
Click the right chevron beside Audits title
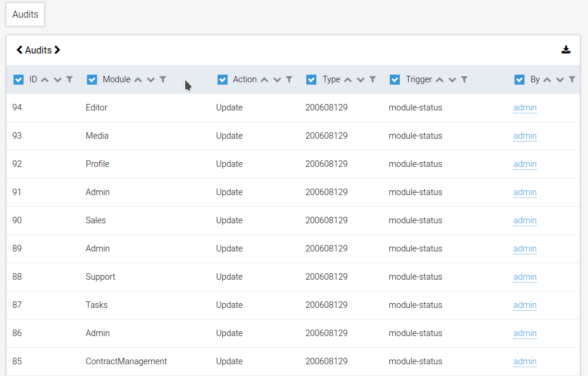(x=58, y=50)
